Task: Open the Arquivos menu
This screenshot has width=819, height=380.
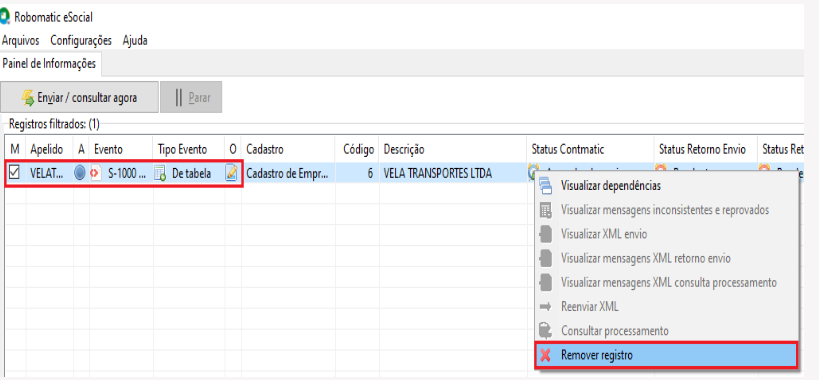Action: click(x=20, y=40)
